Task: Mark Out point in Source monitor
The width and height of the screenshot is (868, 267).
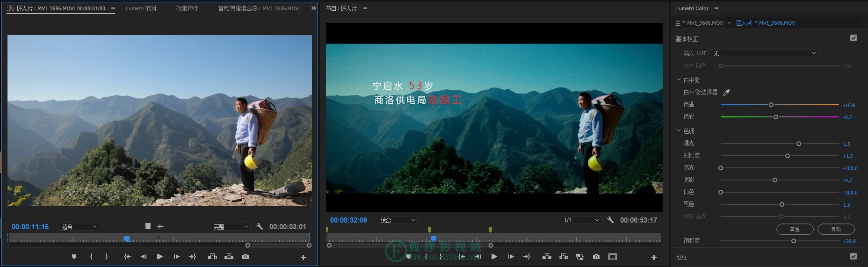Action: click(x=106, y=257)
